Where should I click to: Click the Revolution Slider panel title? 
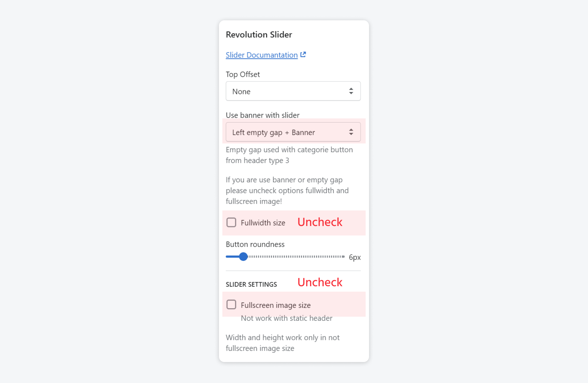coord(259,35)
